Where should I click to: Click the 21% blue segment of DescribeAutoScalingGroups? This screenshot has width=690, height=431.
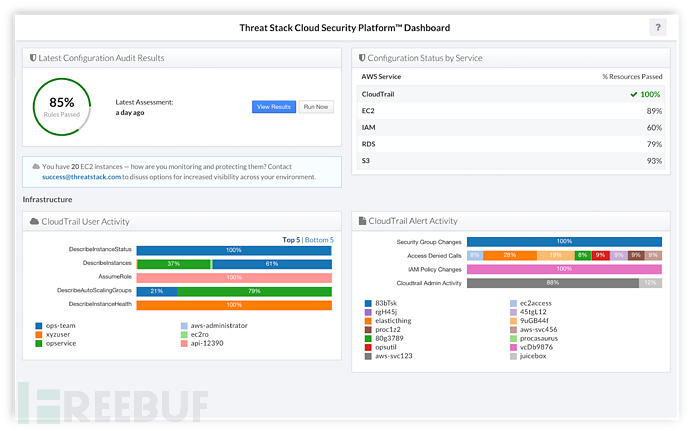tap(157, 291)
